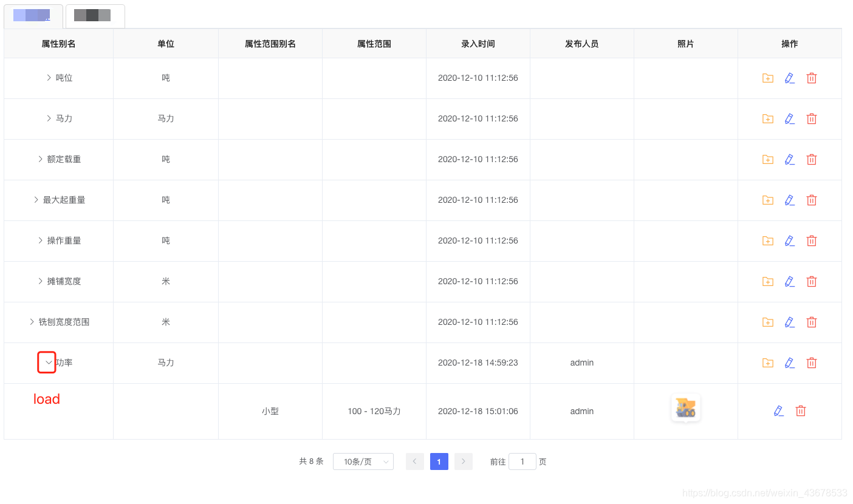This screenshot has height=504, width=853.
Task: Open the edit pencil icon for 马力
Action: (x=789, y=118)
